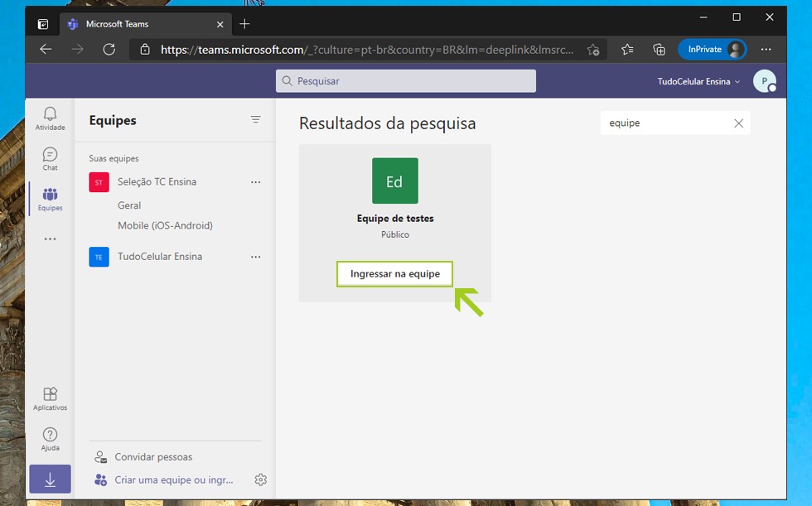Select the Geral channel

[129, 205]
